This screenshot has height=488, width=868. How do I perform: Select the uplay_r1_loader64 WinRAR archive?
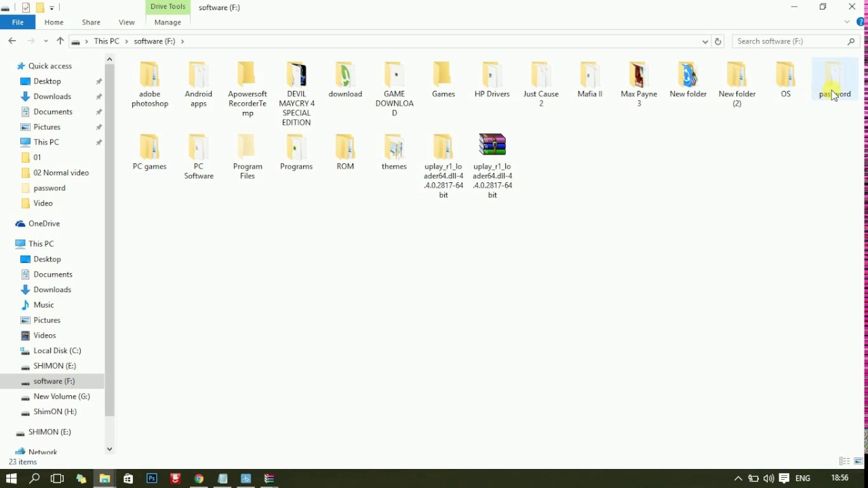pos(492,166)
